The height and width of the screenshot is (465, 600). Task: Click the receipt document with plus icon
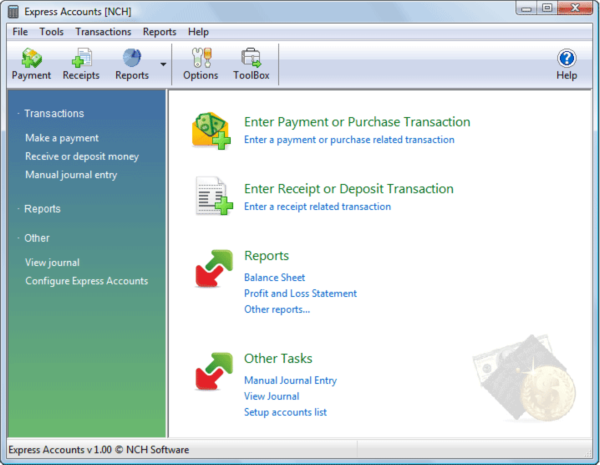coord(214,196)
